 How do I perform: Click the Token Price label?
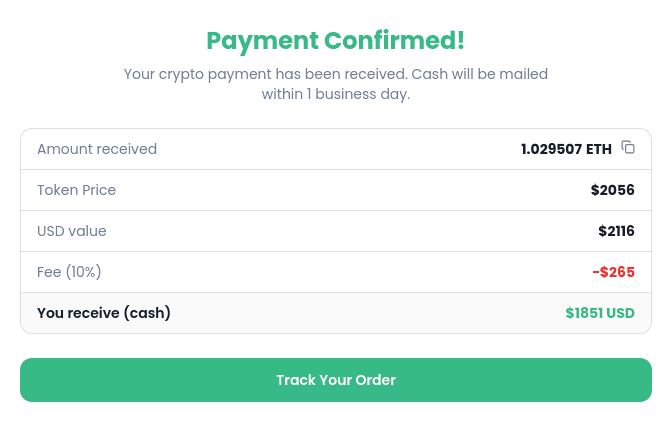point(76,190)
